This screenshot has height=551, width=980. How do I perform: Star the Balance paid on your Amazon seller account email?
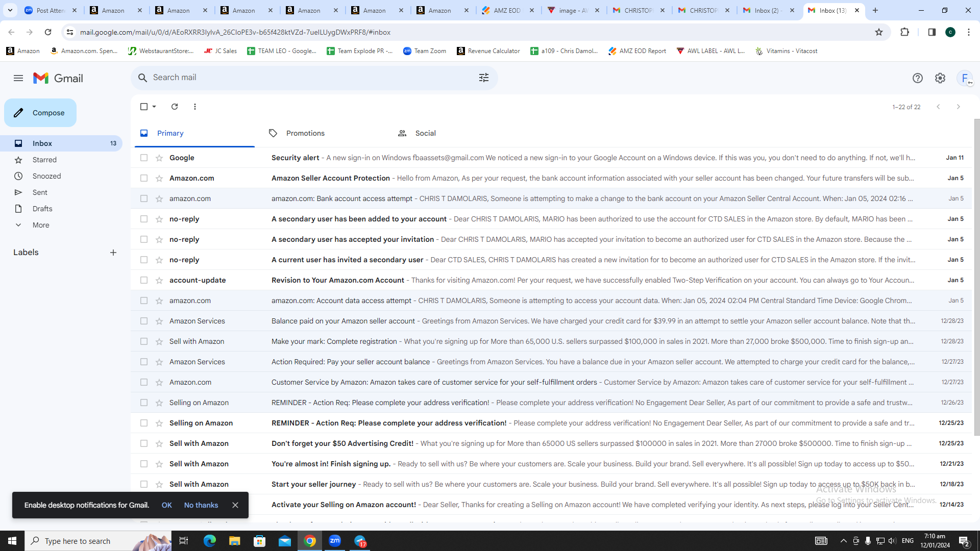[x=159, y=321]
